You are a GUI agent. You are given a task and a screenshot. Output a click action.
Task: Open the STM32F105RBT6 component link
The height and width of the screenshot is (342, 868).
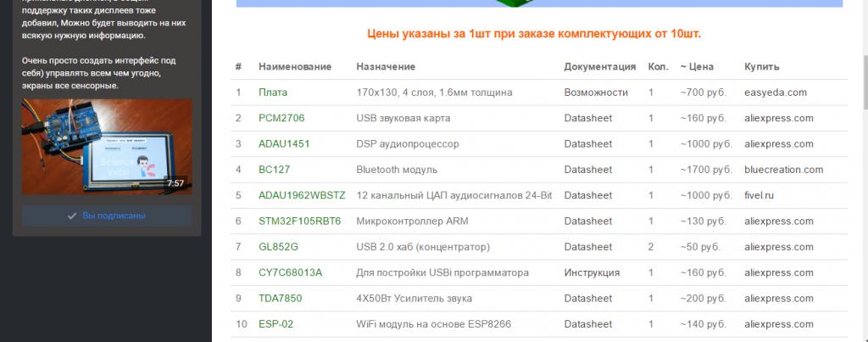[299, 221]
